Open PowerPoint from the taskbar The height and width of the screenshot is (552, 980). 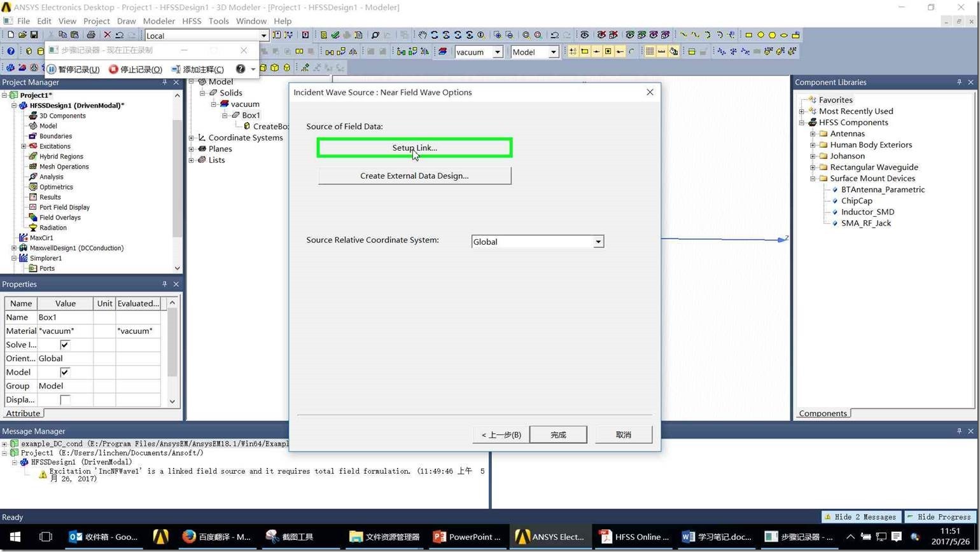467,537
